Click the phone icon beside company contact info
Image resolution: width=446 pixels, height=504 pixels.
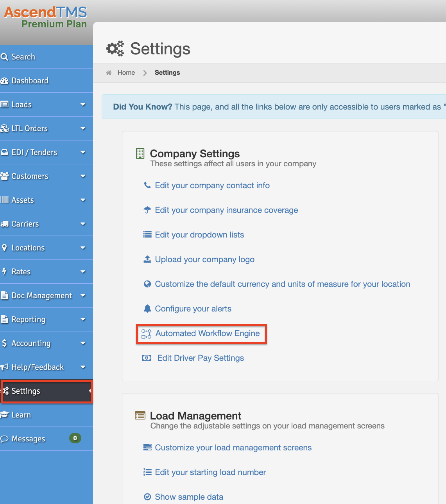147,185
